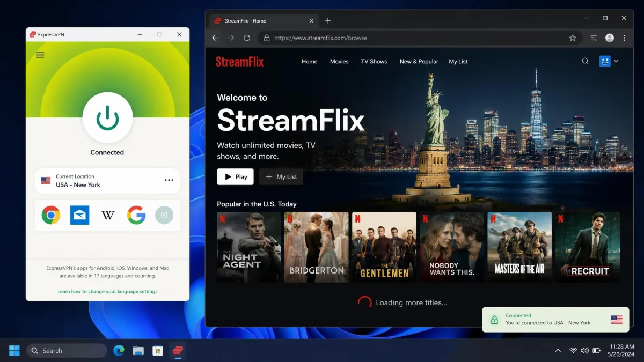This screenshot has width=644, height=362.
Task: View site information lock icon
Action: click(267, 38)
